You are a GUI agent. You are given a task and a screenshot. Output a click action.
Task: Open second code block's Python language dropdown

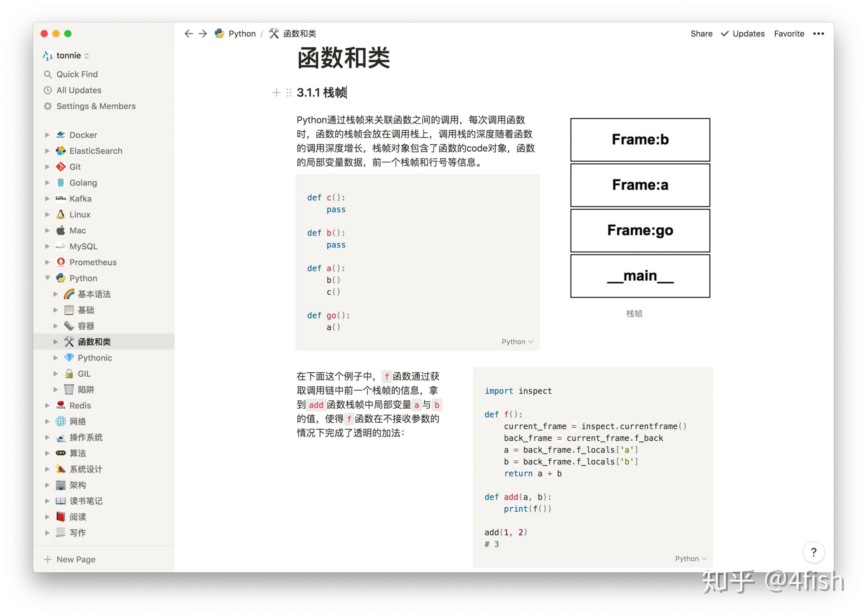[x=691, y=559]
